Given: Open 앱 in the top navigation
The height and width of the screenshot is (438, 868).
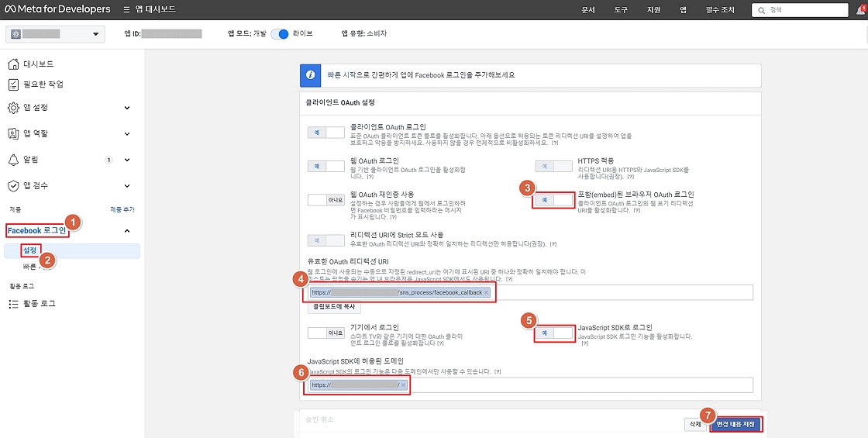Looking at the screenshot, I should pyautogui.click(x=683, y=10).
